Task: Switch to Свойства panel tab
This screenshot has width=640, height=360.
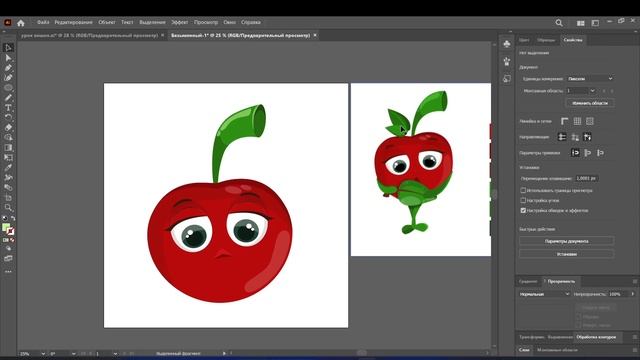Action: click(573, 40)
